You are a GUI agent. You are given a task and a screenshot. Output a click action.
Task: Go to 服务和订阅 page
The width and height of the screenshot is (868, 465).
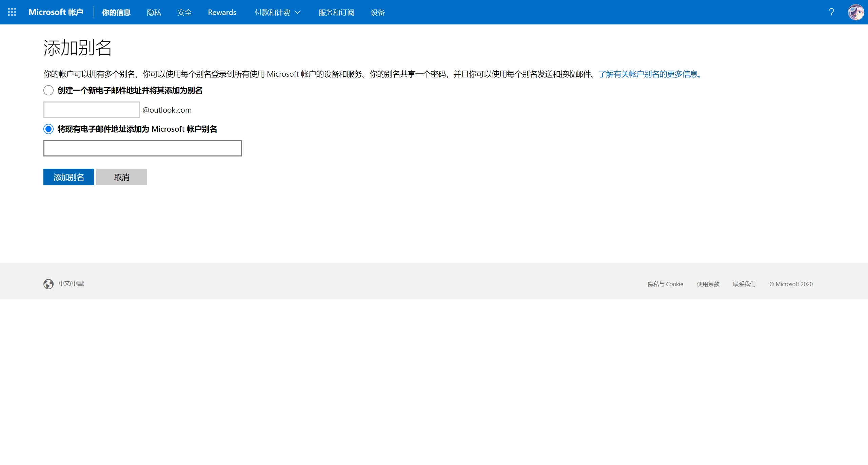click(336, 13)
